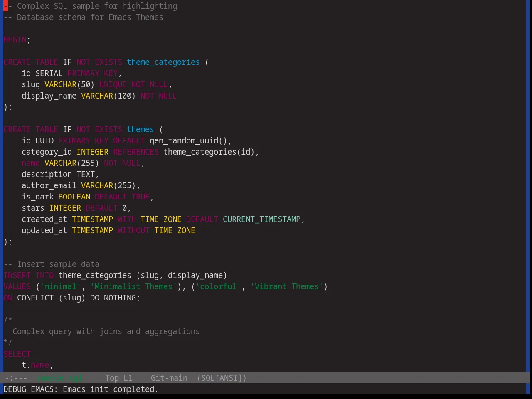Click 'DO NOTHING;' text
532x399 pixels.
pos(115,298)
